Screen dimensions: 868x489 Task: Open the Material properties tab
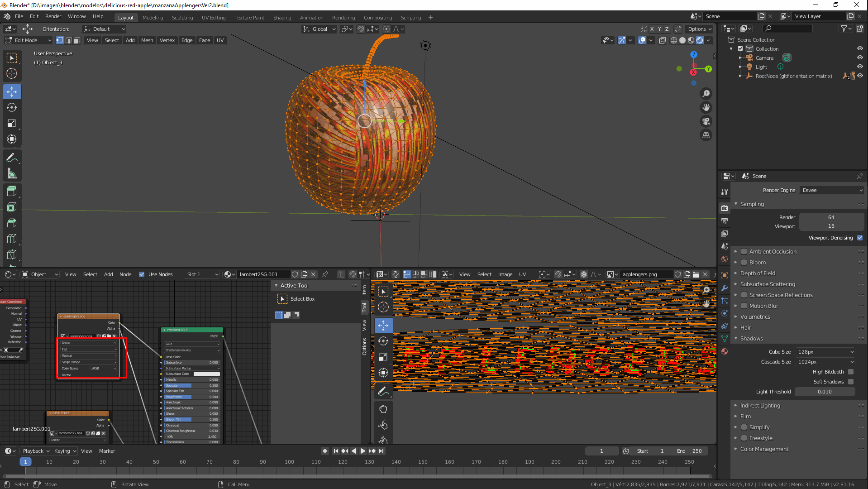coord(725,351)
